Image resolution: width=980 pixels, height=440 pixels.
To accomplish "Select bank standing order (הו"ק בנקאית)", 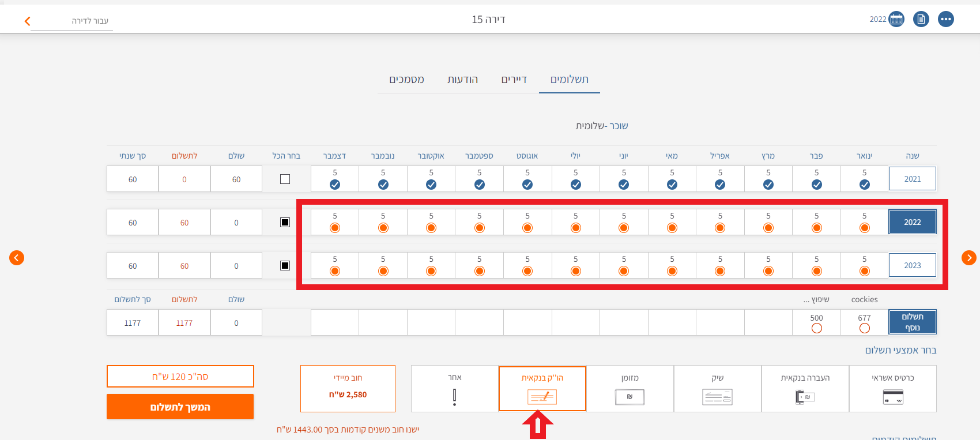I will (x=542, y=389).
